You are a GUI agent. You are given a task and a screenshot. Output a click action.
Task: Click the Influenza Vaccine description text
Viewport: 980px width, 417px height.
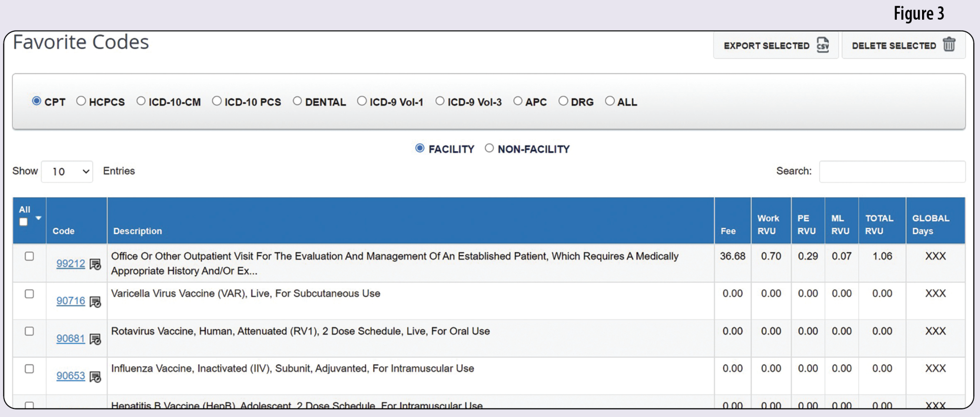292,369
